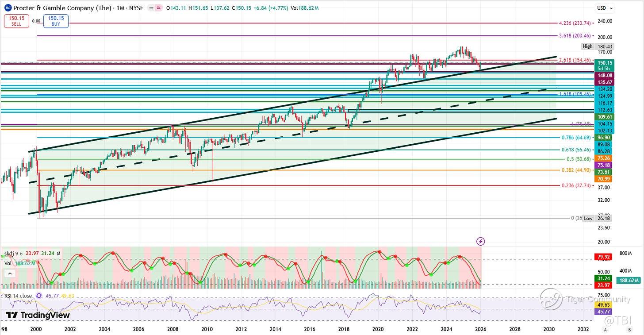Click the 2020 label on time axis

(378, 329)
